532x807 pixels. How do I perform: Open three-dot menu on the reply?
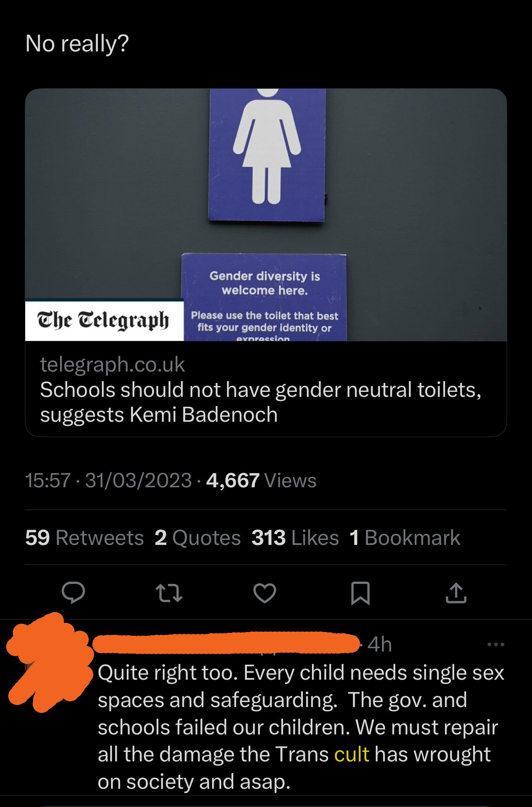pyautogui.click(x=496, y=644)
